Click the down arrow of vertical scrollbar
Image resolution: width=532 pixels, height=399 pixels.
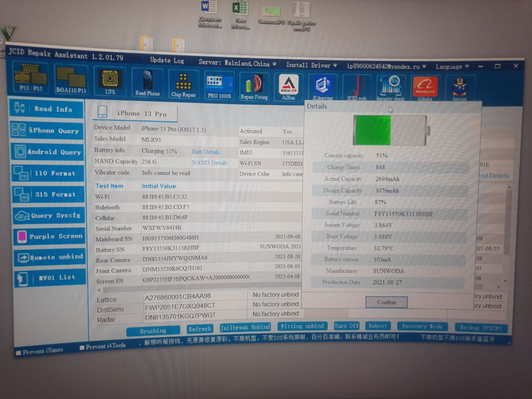click(x=505, y=281)
